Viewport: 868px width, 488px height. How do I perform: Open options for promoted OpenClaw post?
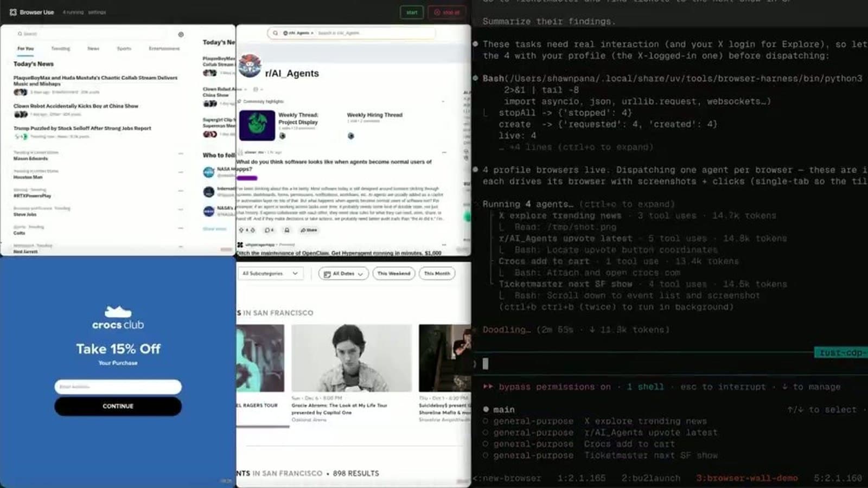point(444,245)
